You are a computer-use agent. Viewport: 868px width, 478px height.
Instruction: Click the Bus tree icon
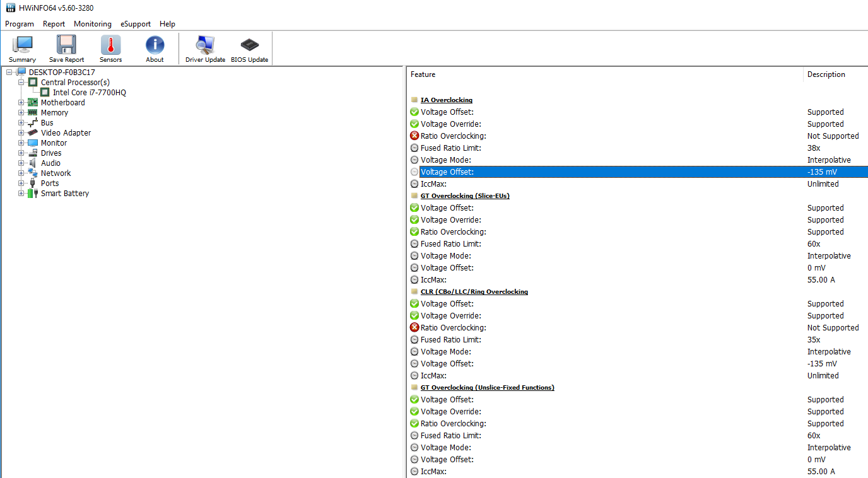click(x=33, y=122)
